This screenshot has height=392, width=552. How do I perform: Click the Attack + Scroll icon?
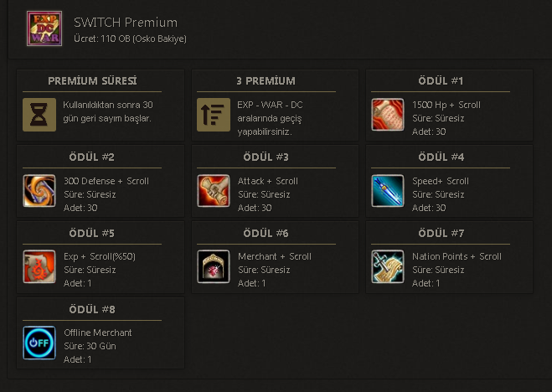click(214, 191)
